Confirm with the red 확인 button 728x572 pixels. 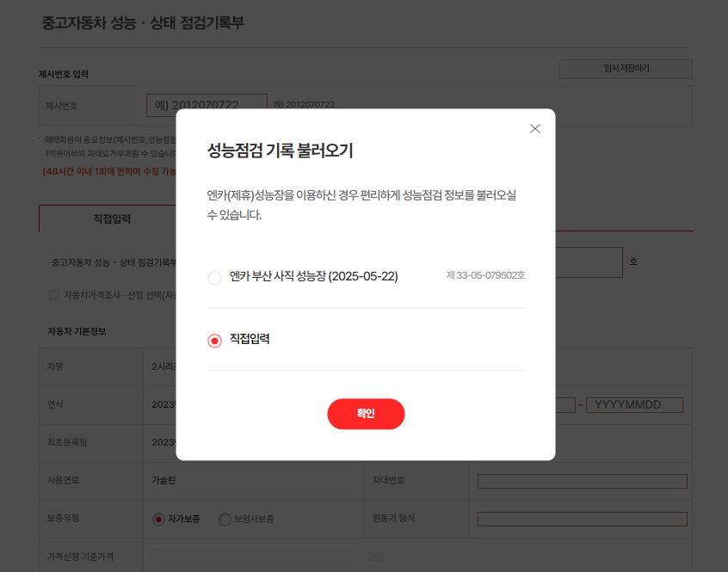(x=366, y=414)
